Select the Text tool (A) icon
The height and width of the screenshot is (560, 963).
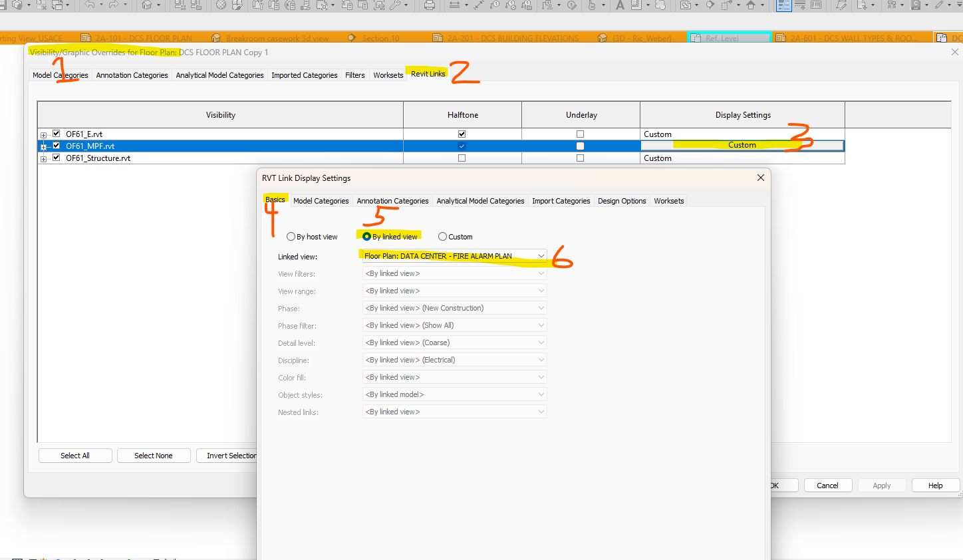coord(620,5)
